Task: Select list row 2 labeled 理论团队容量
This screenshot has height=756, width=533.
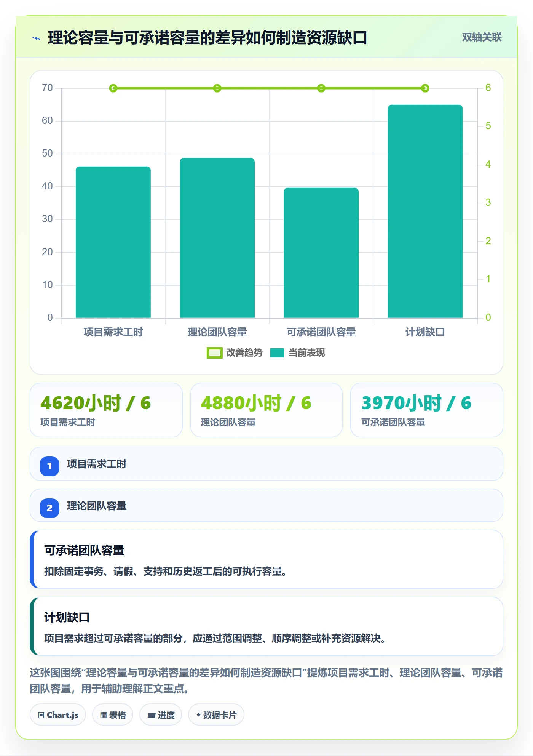Action: pyautogui.click(x=266, y=506)
